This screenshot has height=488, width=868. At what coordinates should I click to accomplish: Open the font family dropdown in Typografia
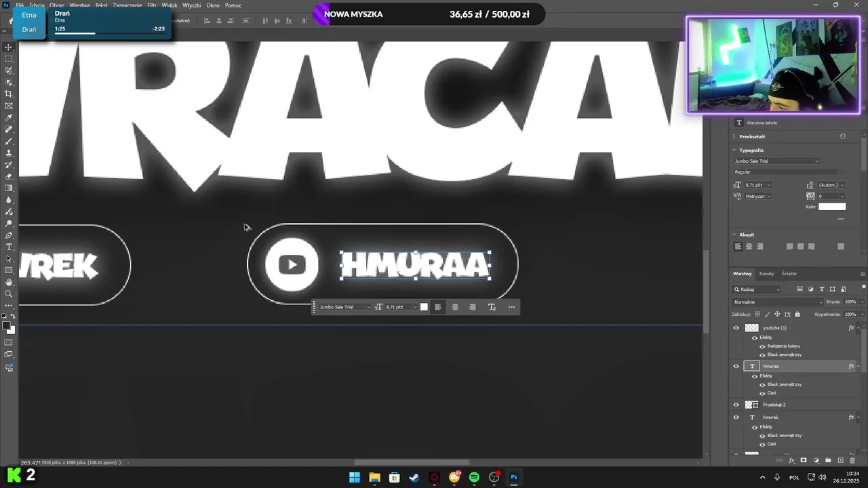coord(816,161)
